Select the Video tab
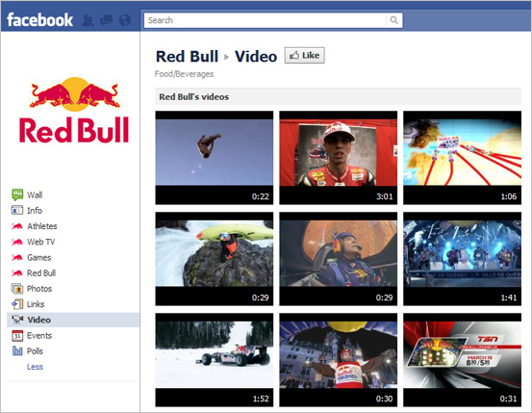Viewport: 532px width, 413px height. [73, 320]
